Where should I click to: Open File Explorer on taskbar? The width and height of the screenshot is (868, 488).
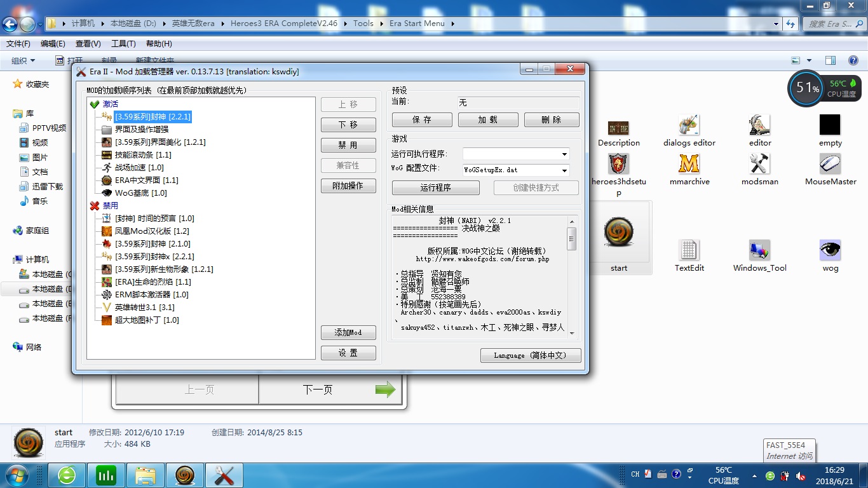point(145,475)
